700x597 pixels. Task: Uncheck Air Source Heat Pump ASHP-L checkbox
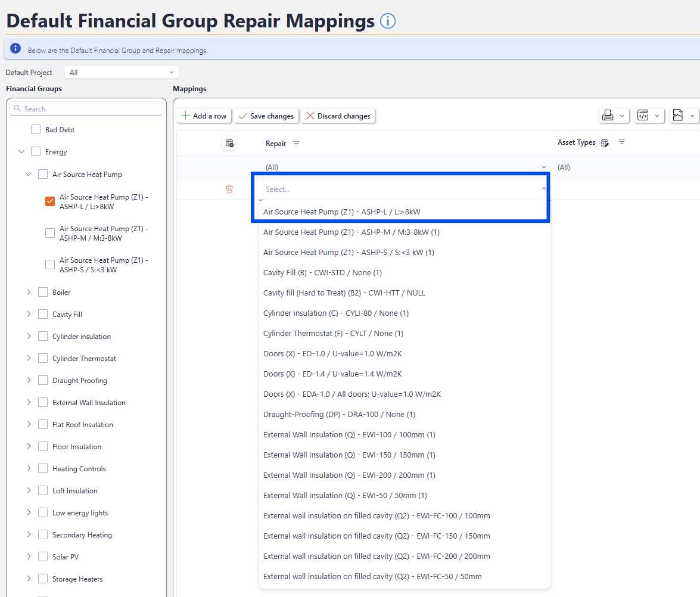50,201
